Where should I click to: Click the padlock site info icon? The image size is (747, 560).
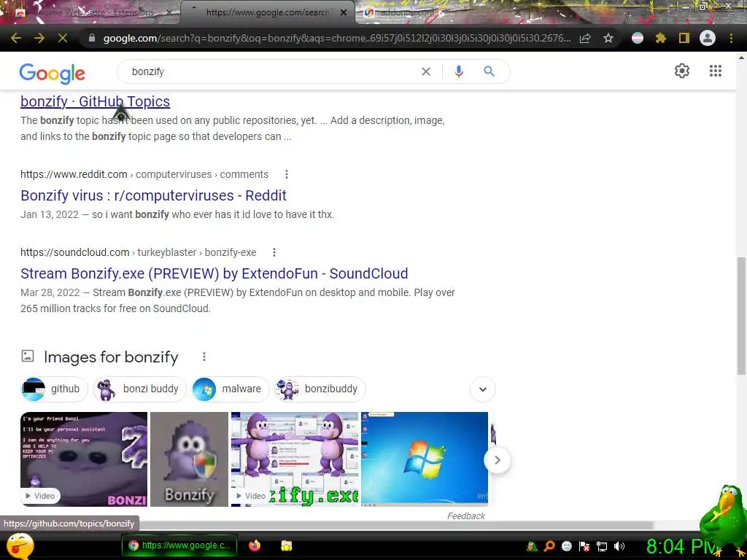93,38
